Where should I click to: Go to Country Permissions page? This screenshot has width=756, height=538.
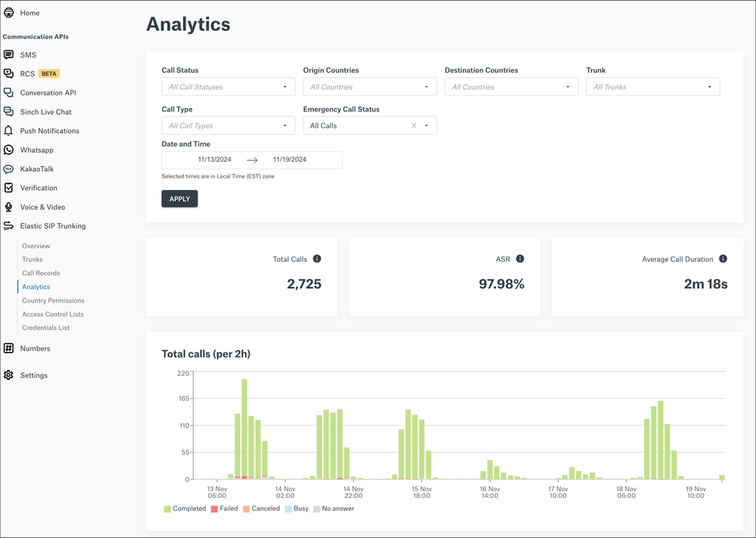53,300
